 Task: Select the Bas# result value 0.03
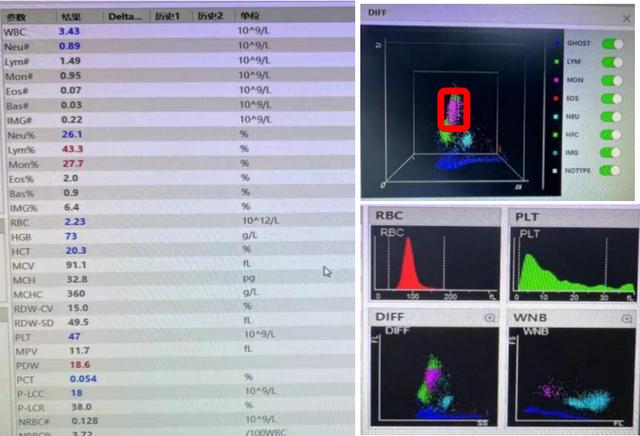coord(71,105)
